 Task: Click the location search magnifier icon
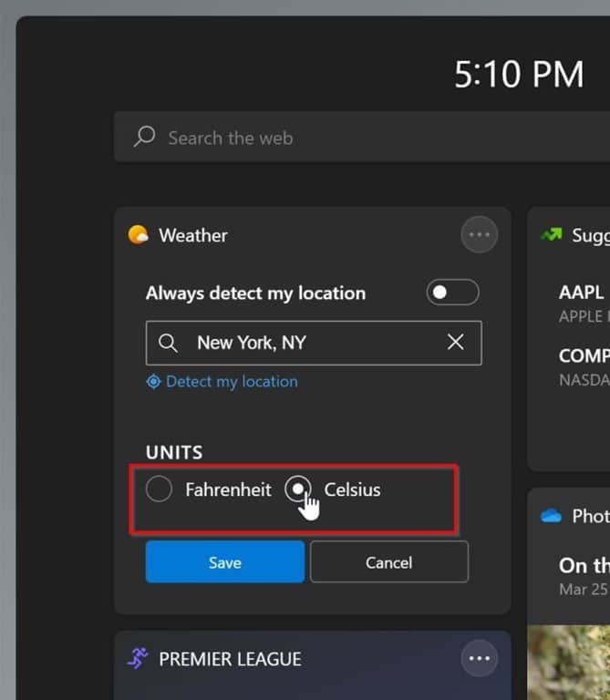[168, 344]
